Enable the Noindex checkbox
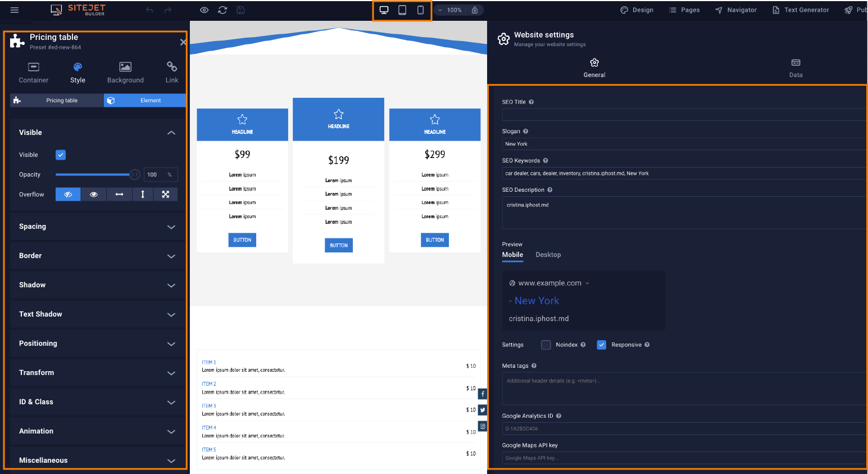 tap(546, 345)
